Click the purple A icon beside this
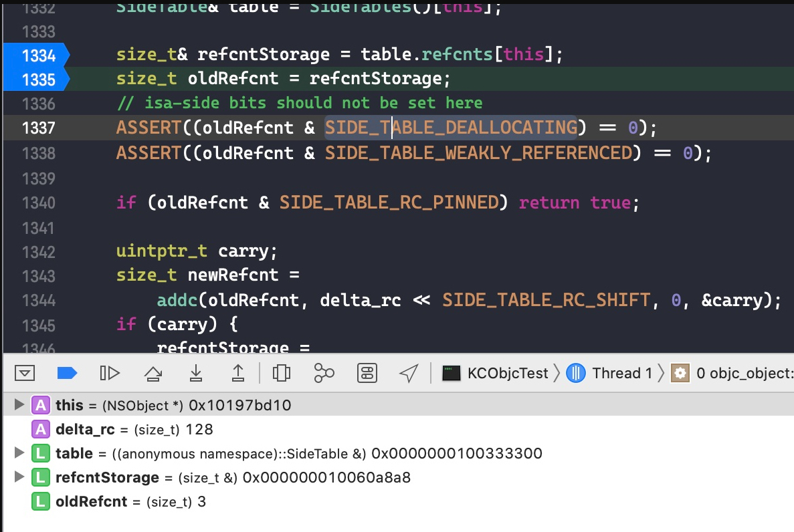This screenshot has width=794, height=532. point(41,405)
